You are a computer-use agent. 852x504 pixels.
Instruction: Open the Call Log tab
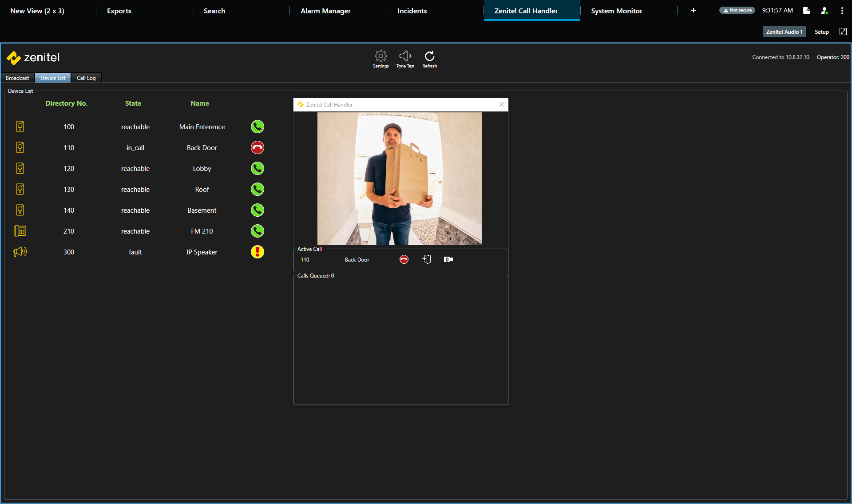(x=86, y=78)
